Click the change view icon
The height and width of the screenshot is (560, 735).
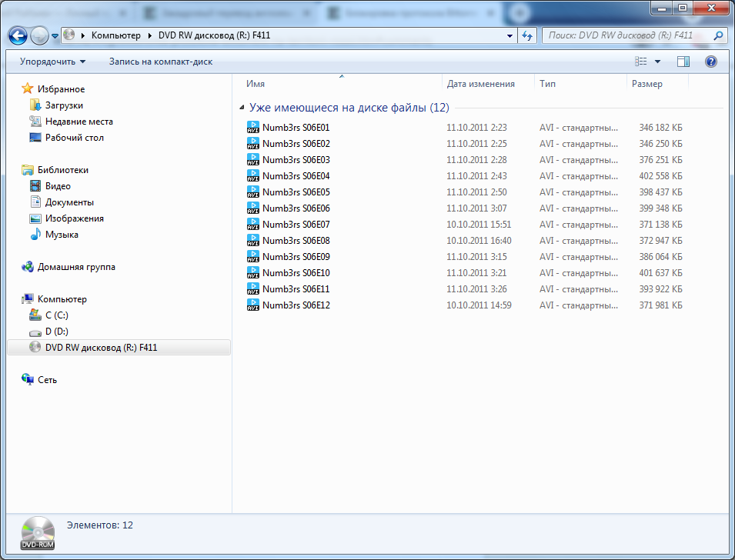pyautogui.click(x=640, y=62)
